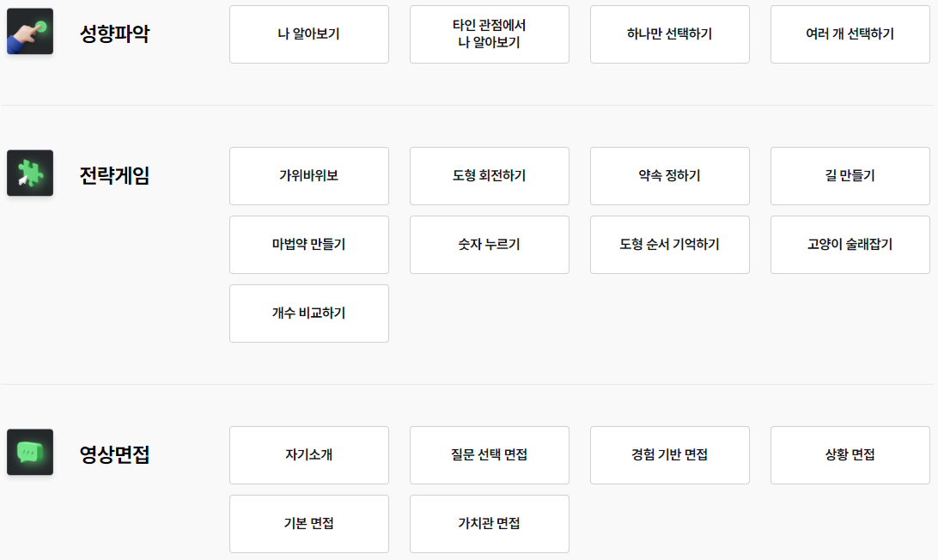
Task: Choose the 경험 기반 면접 card
Action: pos(669,455)
